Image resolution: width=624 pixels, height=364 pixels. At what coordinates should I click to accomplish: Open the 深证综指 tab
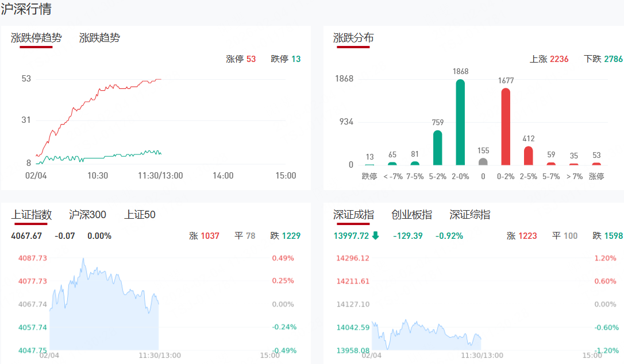click(469, 215)
